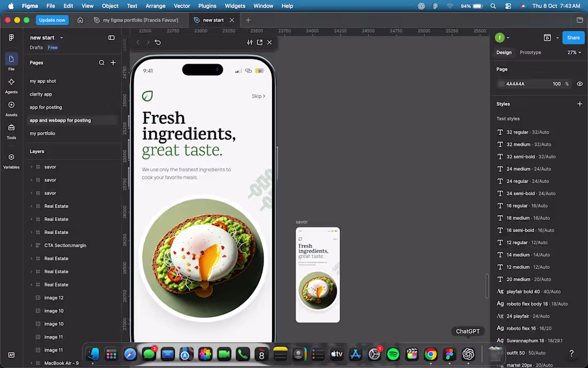Viewport: 588px width, 368px height.
Task: Open the Tools sidebar panel
Action: tap(11, 131)
